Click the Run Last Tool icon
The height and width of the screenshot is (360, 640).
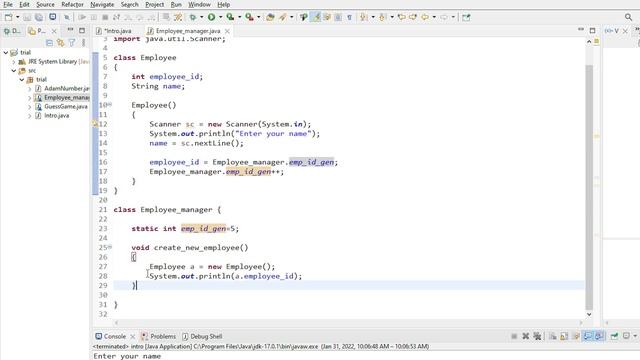tap(249, 17)
